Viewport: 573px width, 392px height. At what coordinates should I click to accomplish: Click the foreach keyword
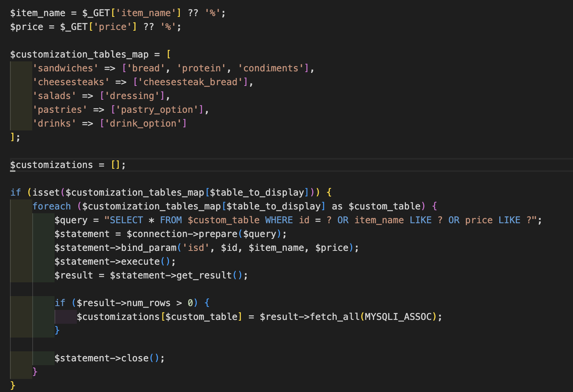(x=51, y=206)
